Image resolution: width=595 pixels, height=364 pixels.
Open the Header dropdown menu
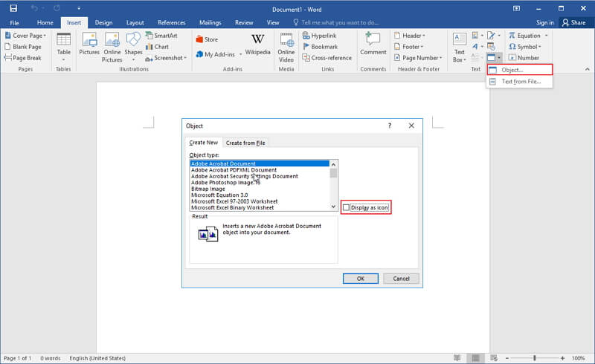(411, 35)
